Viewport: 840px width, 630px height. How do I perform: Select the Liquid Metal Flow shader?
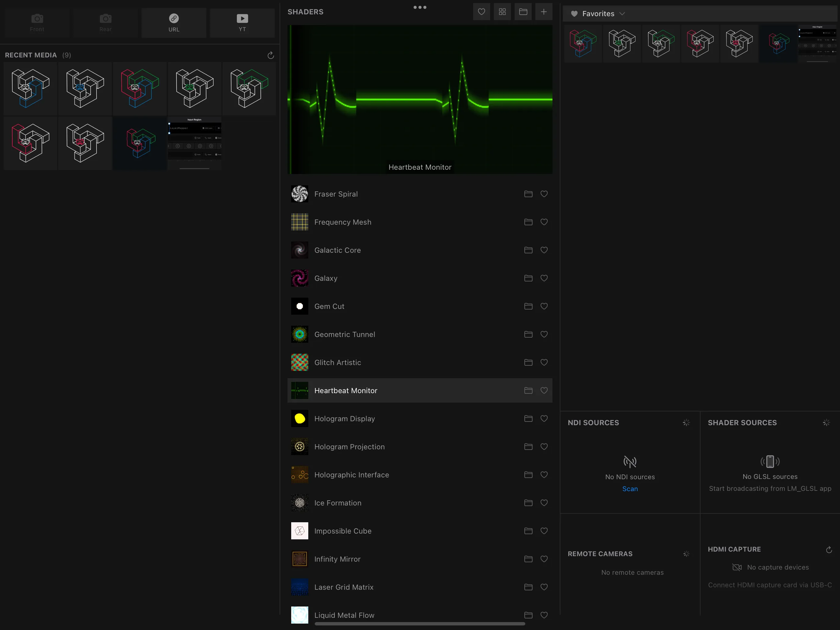coord(420,615)
